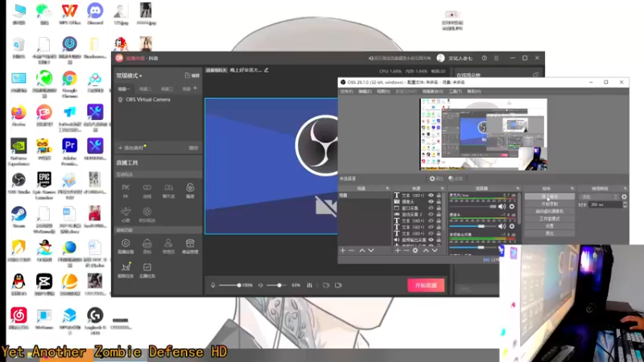Open 商品管理 product management icon
The image size is (644, 362).
click(190, 246)
